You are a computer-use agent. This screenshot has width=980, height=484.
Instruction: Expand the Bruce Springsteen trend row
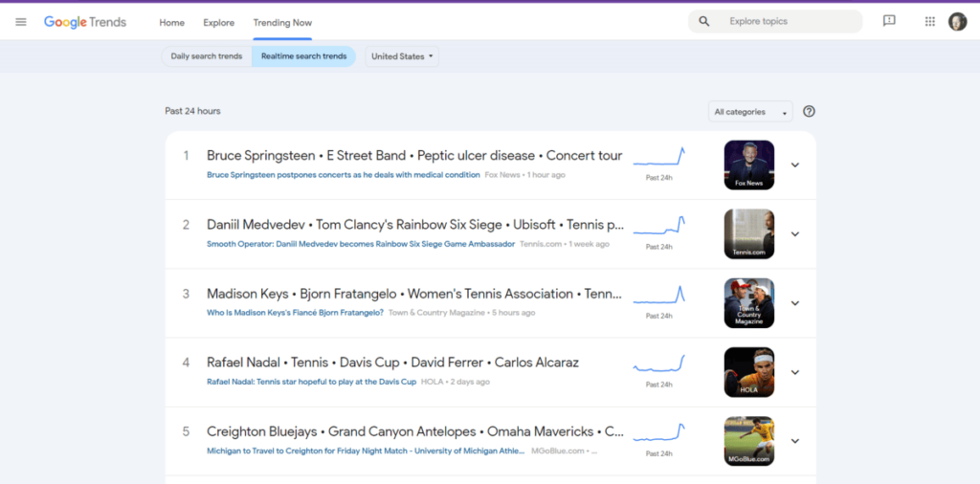[x=795, y=165]
